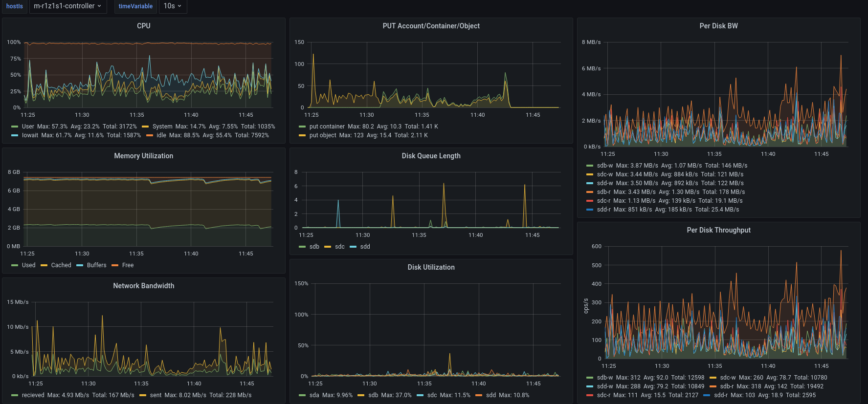
Task: Click the orange line icon beside Free
Action: [x=115, y=265]
